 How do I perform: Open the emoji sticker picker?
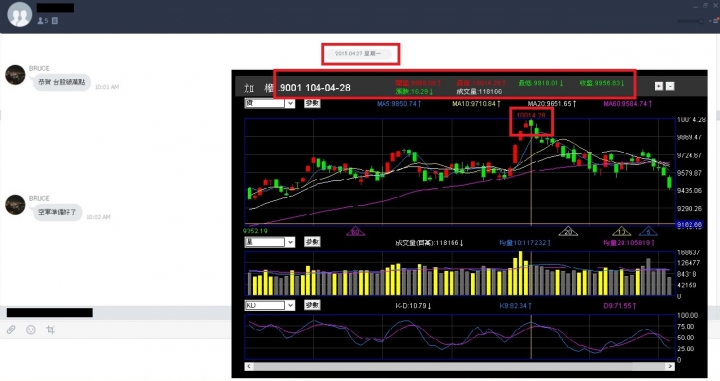pyautogui.click(x=31, y=330)
